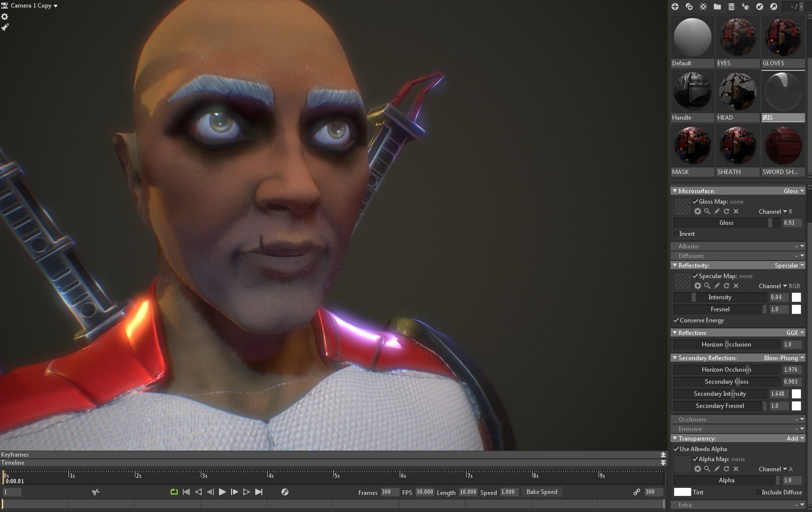Clear the Alpha Map with X icon

coord(736,469)
